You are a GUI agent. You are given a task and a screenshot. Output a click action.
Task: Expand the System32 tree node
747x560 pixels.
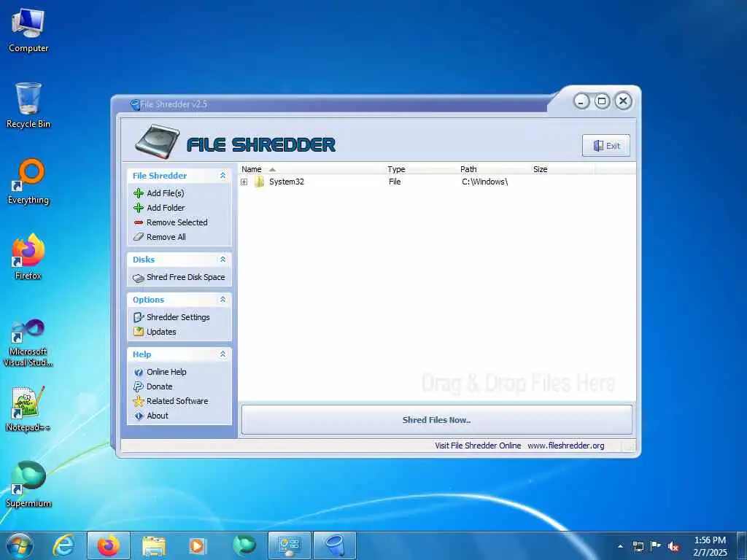[244, 182]
